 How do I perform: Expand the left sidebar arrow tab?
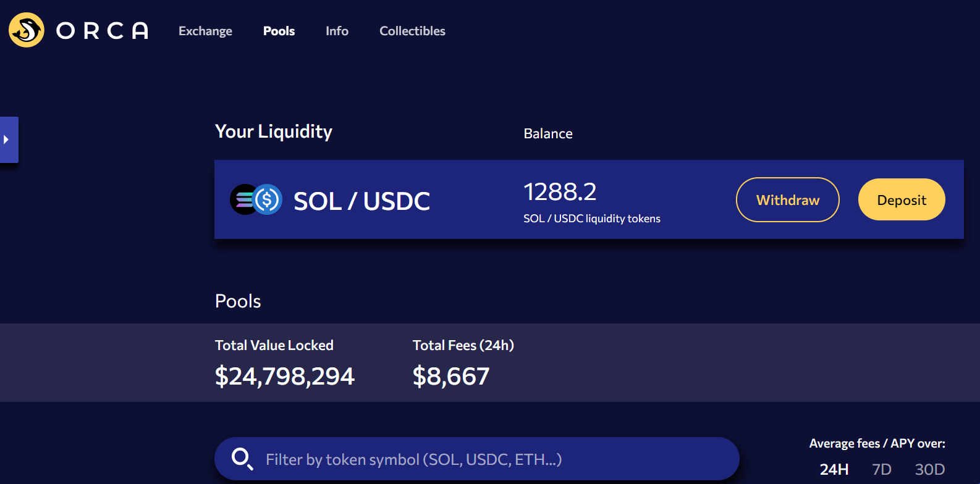point(9,140)
